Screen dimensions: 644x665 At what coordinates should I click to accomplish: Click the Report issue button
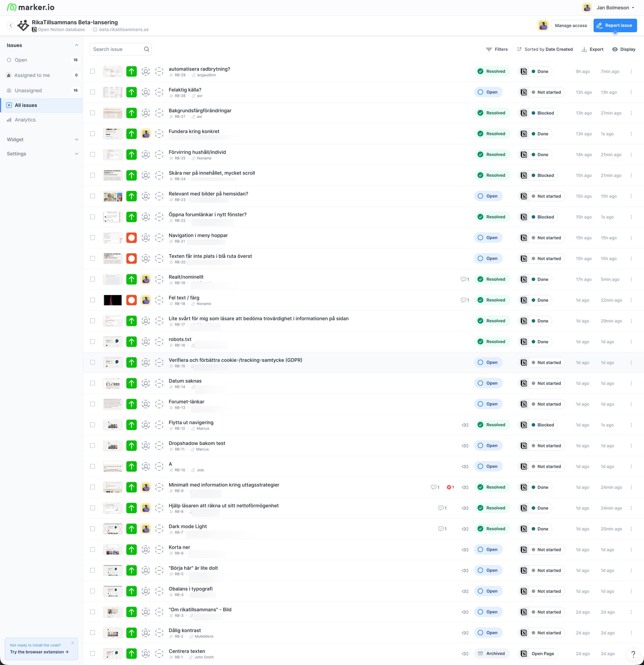(x=615, y=25)
